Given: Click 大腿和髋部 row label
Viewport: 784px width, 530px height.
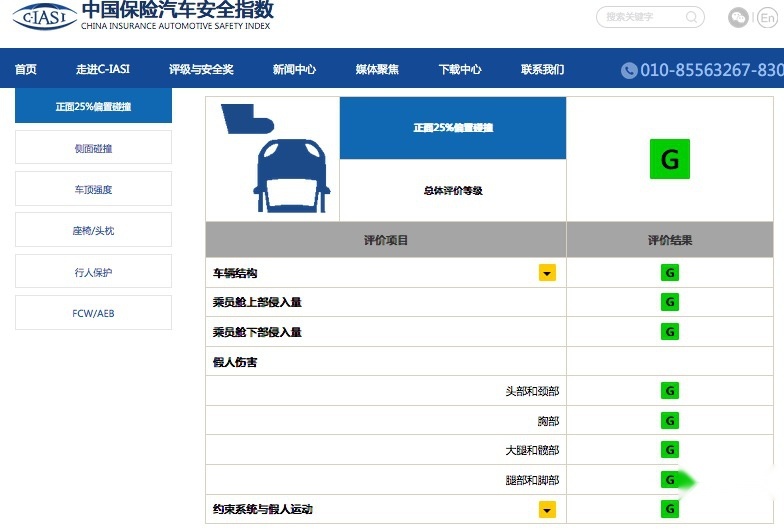Looking at the screenshot, I should tap(532, 450).
